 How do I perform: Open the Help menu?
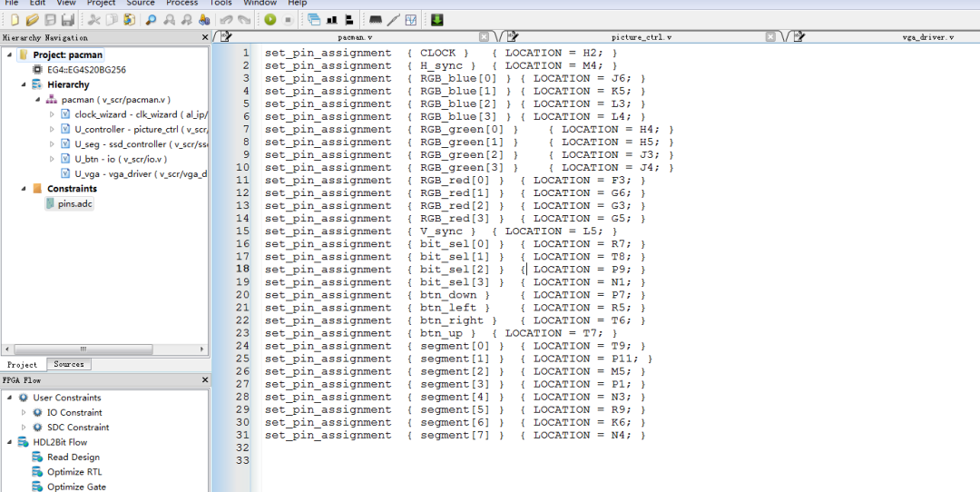298,3
